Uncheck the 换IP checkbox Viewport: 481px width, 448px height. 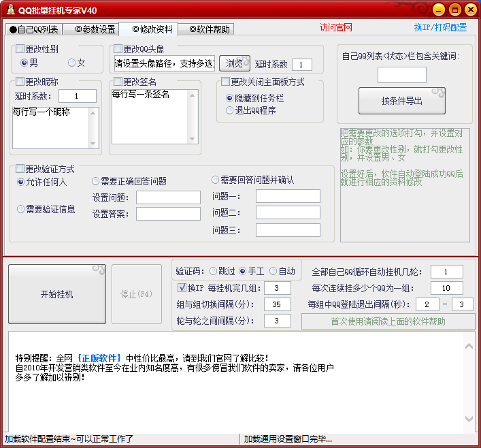pos(182,287)
